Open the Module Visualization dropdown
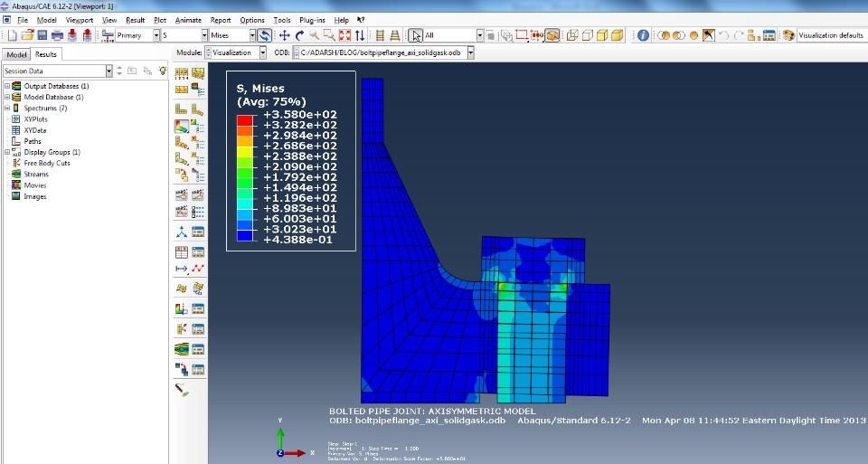Viewport: 868px width, 464px height. tap(263, 52)
